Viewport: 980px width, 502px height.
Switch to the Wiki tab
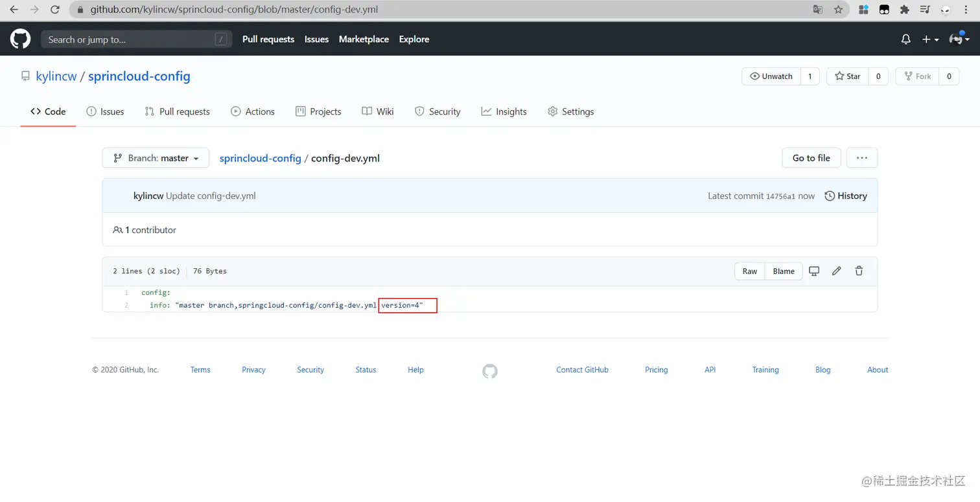click(x=378, y=111)
